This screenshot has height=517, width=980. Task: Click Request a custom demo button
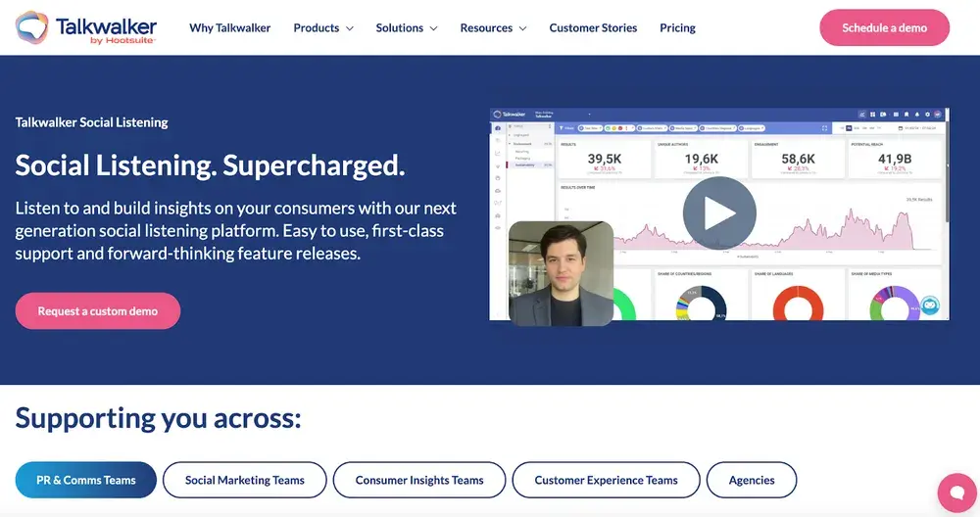click(97, 311)
